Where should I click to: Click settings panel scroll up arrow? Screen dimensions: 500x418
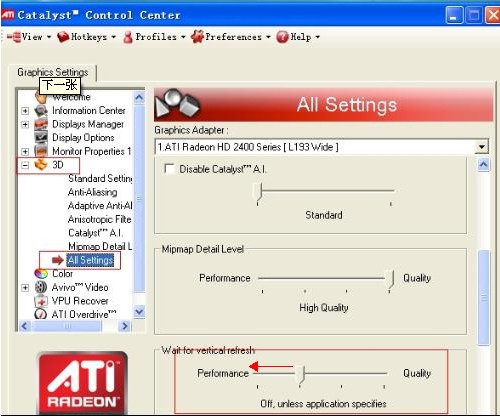coord(483,165)
